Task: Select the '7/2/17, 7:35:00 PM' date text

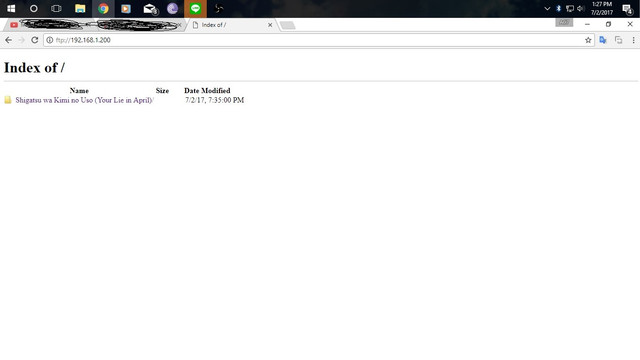Action: pyautogui.click(x=214, y=100)
